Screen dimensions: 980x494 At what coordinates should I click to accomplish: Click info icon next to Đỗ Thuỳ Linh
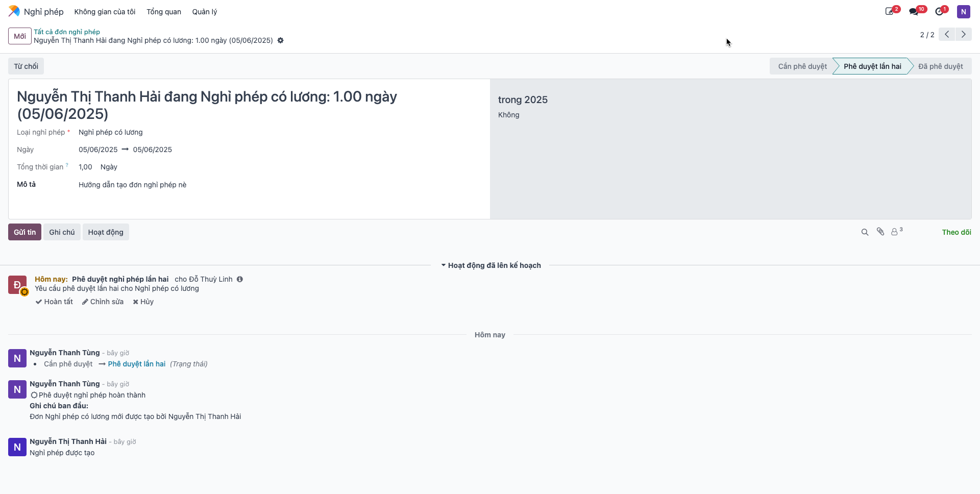(240, 279)
